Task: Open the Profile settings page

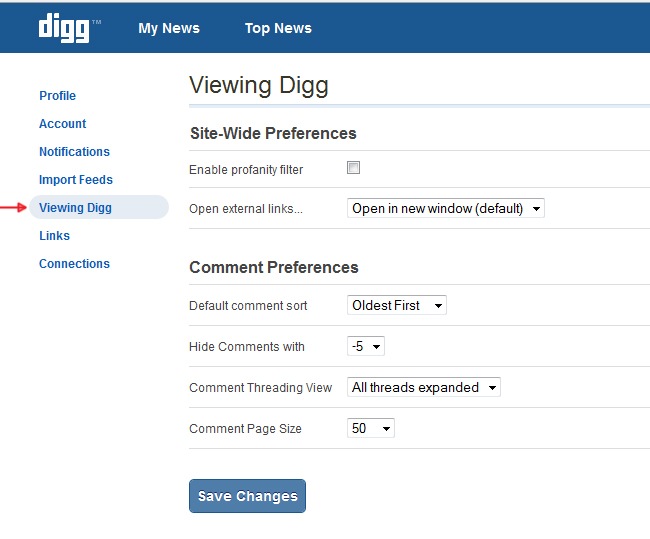Action: coord(57,96)
